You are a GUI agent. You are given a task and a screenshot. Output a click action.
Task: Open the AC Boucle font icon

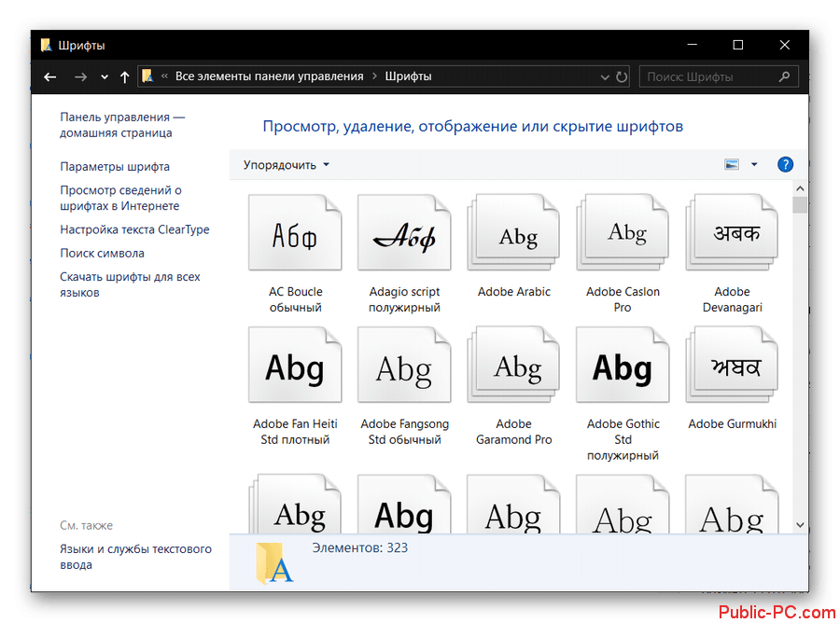pos(295,234)
